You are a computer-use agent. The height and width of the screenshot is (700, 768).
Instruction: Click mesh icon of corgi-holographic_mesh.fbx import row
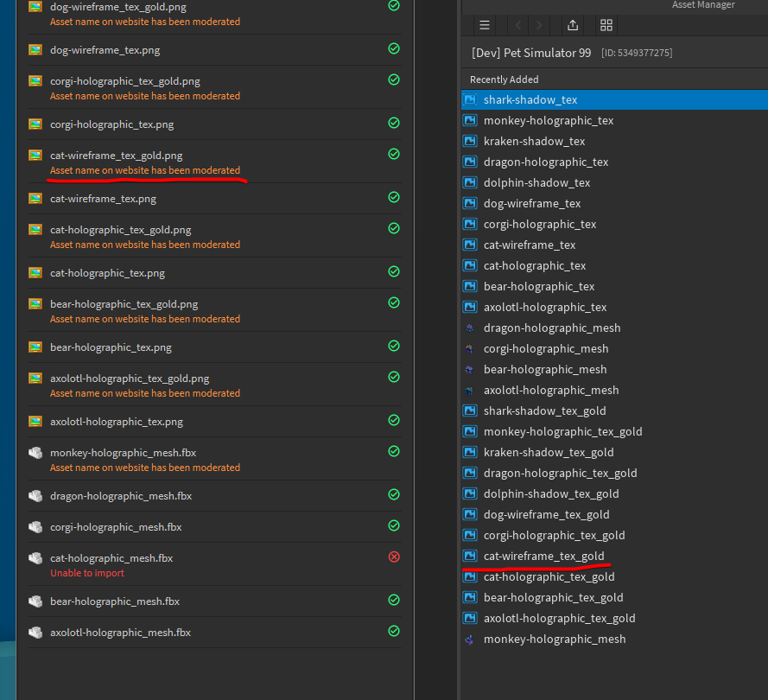point(35,527)
